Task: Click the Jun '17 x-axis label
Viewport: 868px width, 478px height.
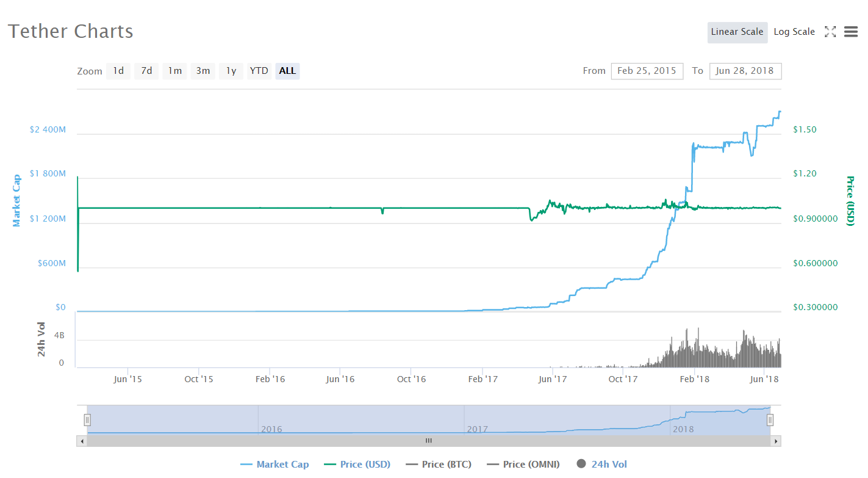Action: tap(553, 379)
